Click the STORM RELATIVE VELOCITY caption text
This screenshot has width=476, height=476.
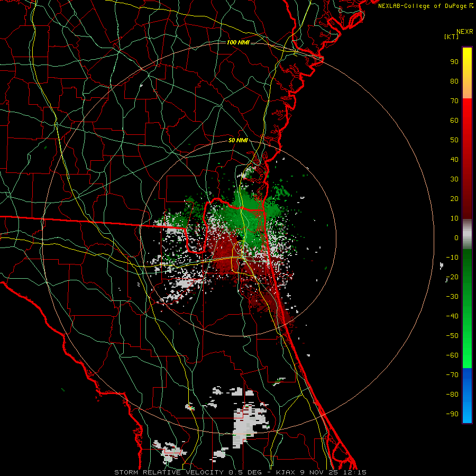tap(169, 472)
